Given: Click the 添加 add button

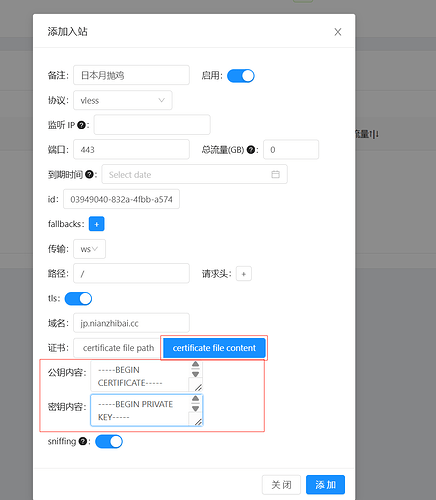Looking at the screenshot, I should (x=325, y=485).
